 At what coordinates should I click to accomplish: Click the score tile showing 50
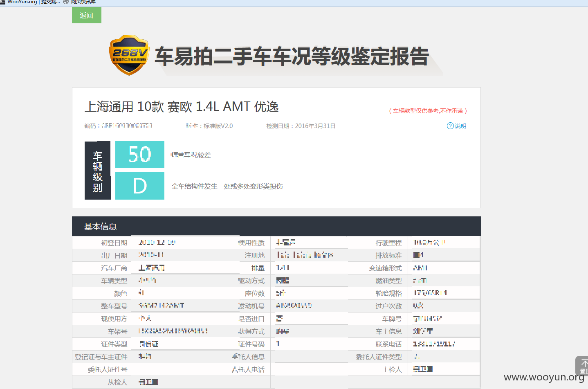click(x=140, y=155)
